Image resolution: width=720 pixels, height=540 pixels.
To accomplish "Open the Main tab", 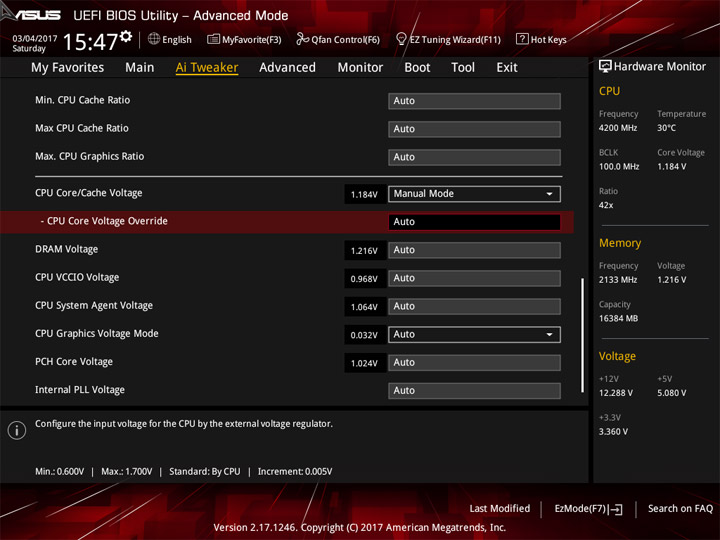I will 140,68.
